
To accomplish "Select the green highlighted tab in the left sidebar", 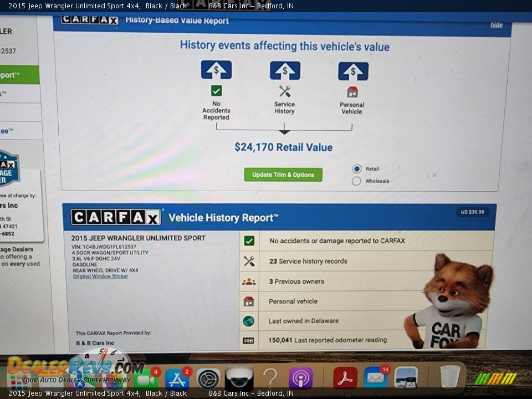I will 20,75.
